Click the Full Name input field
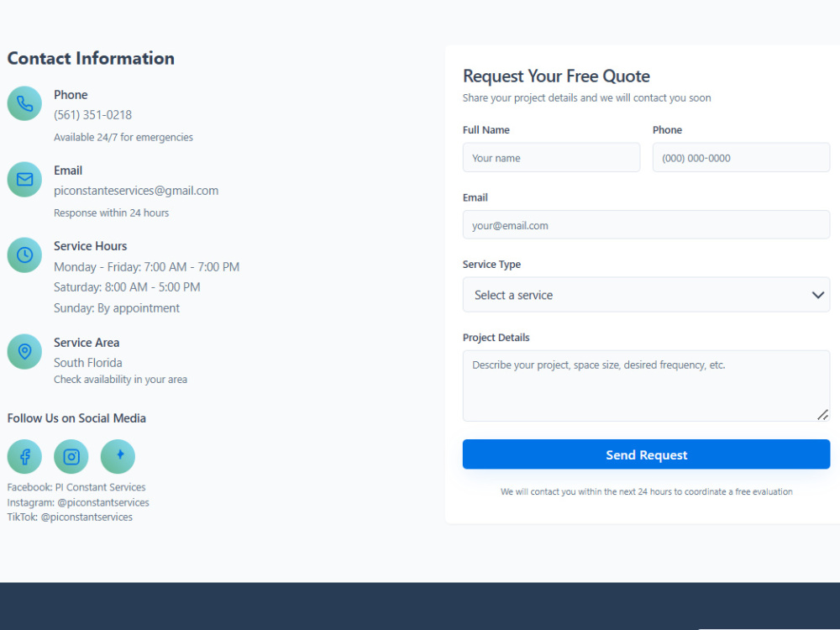This screenshot has width=840, height=630. 551,158
